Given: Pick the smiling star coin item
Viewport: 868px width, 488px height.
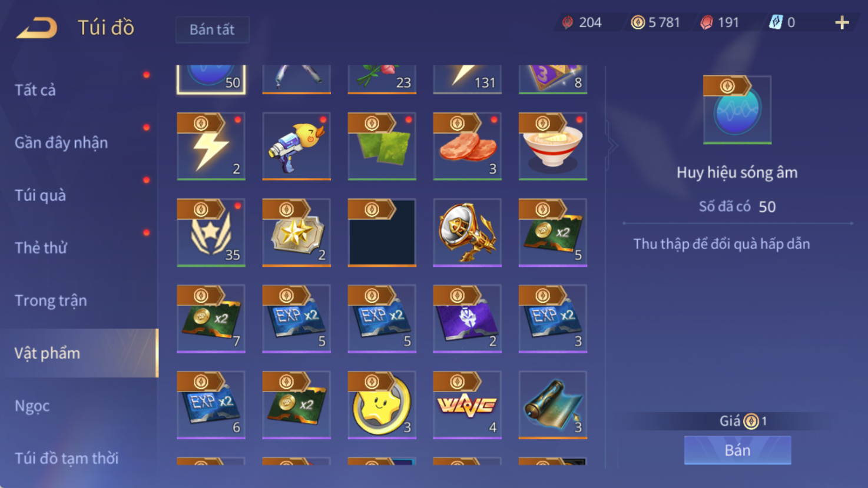Looking at the screenshot, I should point(382,405).
